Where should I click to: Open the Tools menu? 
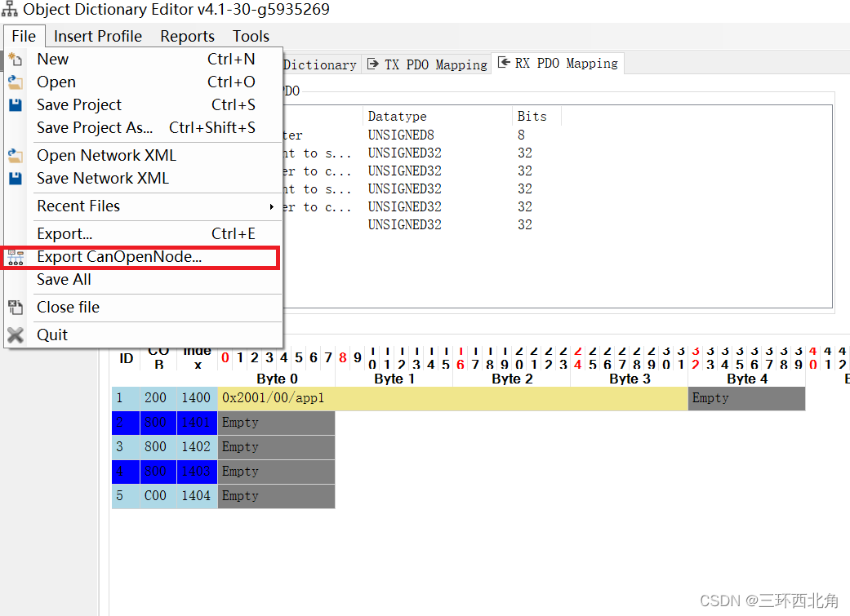250,36
